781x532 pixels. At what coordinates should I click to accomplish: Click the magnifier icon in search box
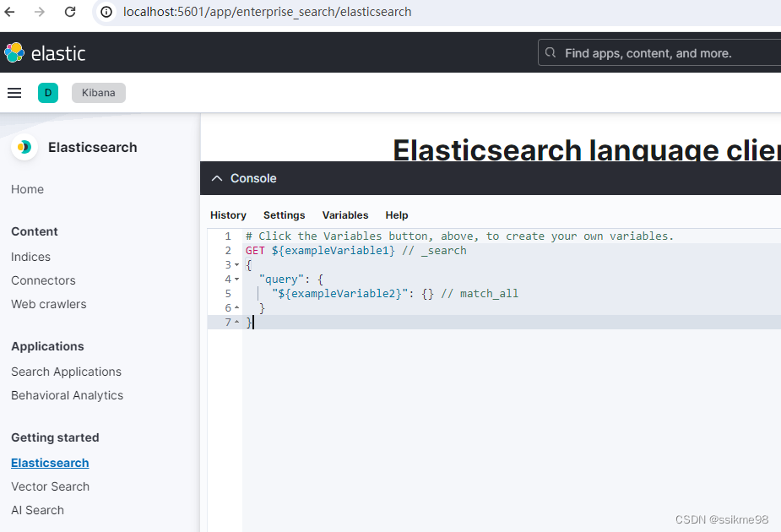[x=550, y=53]
